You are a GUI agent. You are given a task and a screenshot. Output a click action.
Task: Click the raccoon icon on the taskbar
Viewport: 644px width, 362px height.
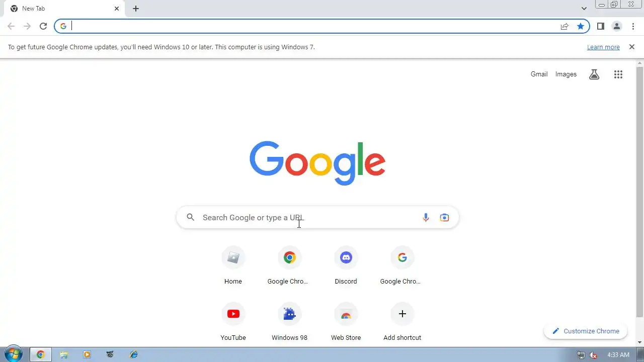click(110, 354)
